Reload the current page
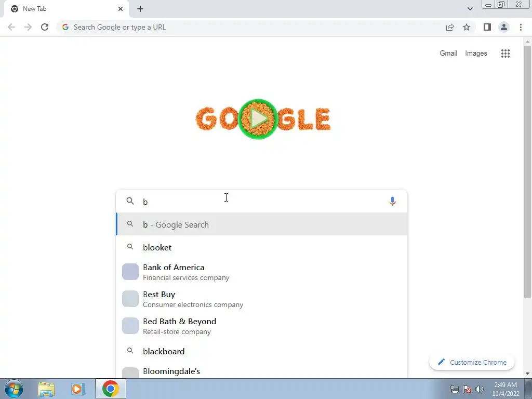 click(x=45, y=27)
